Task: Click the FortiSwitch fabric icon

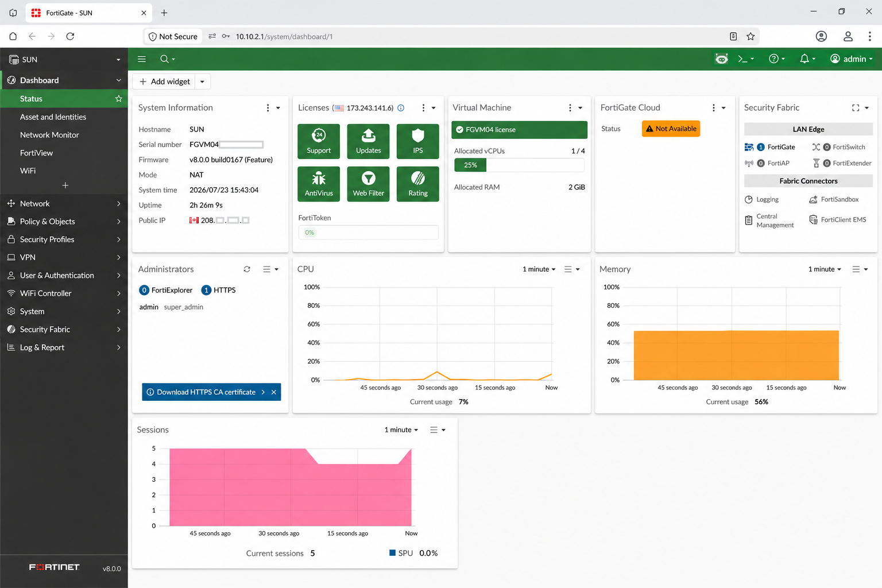Action: 816,147
